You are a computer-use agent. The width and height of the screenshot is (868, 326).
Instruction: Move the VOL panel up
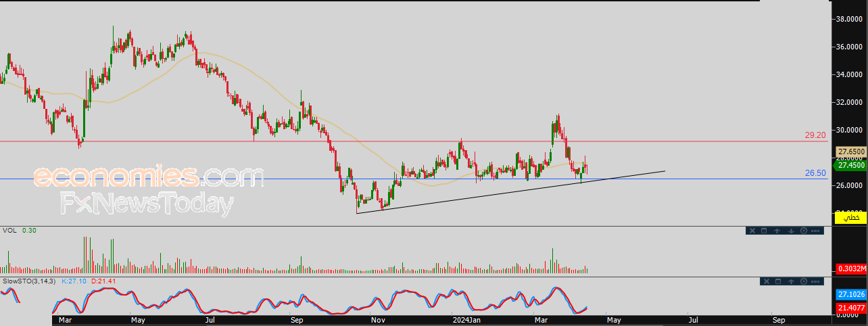click(777, 231)
